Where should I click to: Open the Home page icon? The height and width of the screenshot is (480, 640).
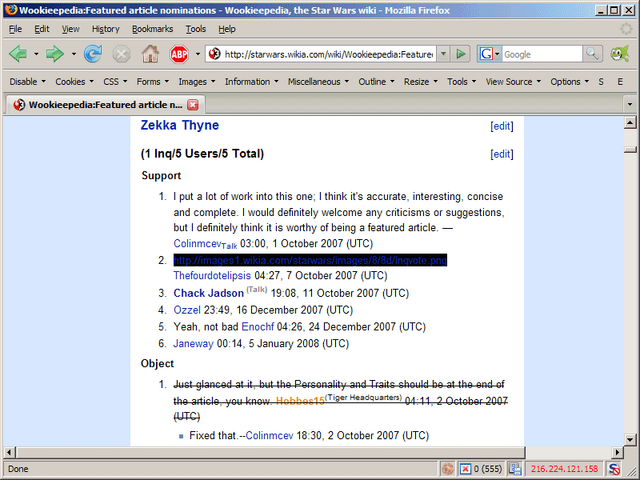point(150,54)
